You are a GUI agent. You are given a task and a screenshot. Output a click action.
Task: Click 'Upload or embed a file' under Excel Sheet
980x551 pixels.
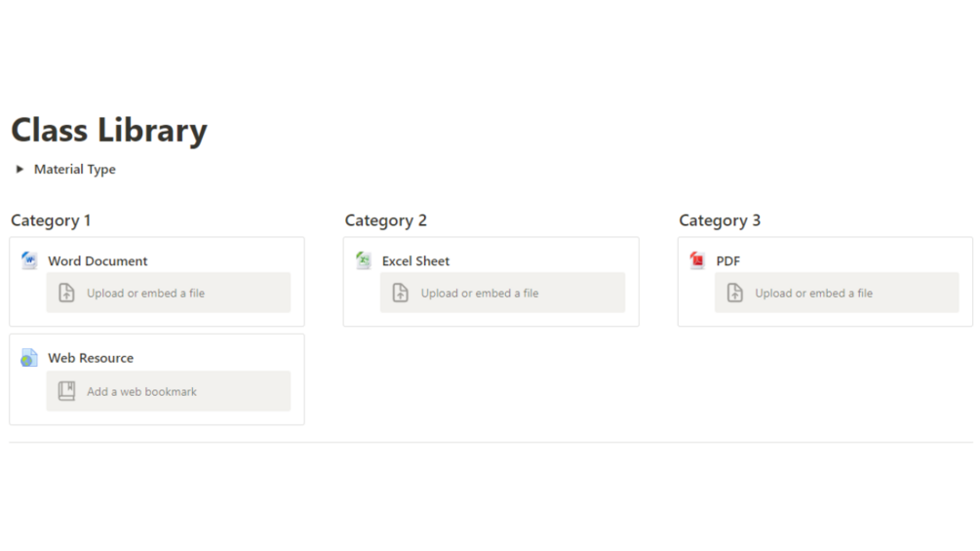click(x=480, y=293)
